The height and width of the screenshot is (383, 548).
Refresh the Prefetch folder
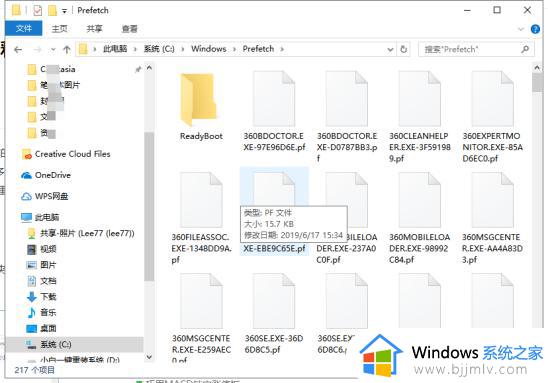click(x=404, y=49)
